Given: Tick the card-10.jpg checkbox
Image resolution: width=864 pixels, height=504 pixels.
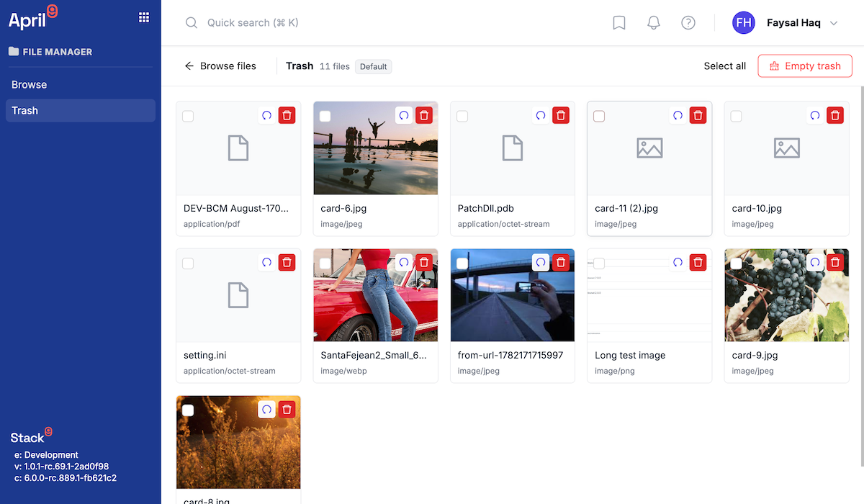Looking at the screenshot, I should [x=736, y=116].
